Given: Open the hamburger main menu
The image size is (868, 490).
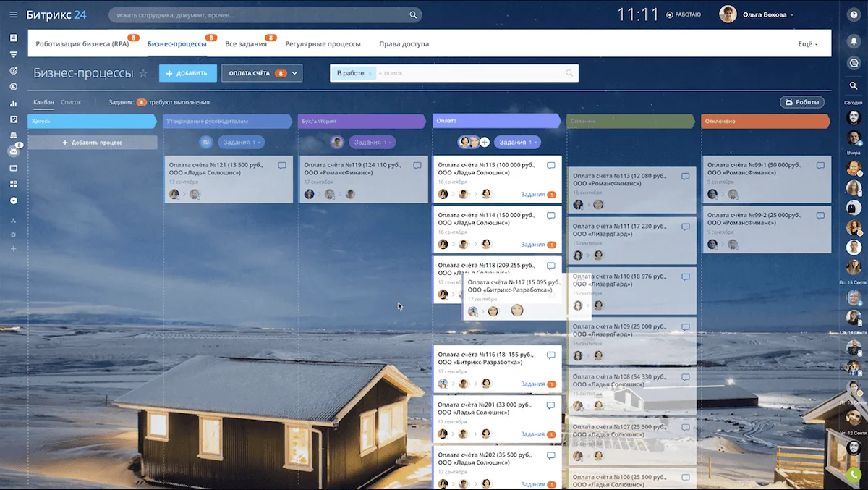Looking at the screenshot, I should [x=13, y=14].
